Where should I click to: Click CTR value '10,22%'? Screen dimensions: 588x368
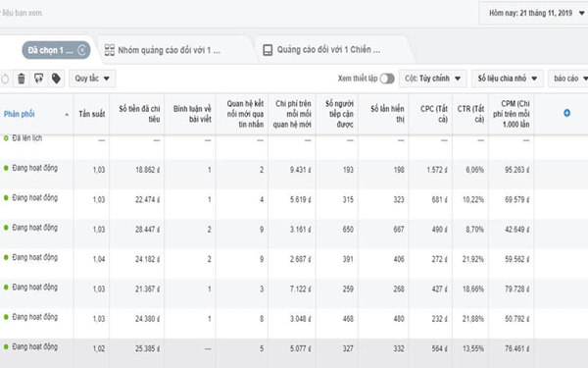click(x=473, y=199)
